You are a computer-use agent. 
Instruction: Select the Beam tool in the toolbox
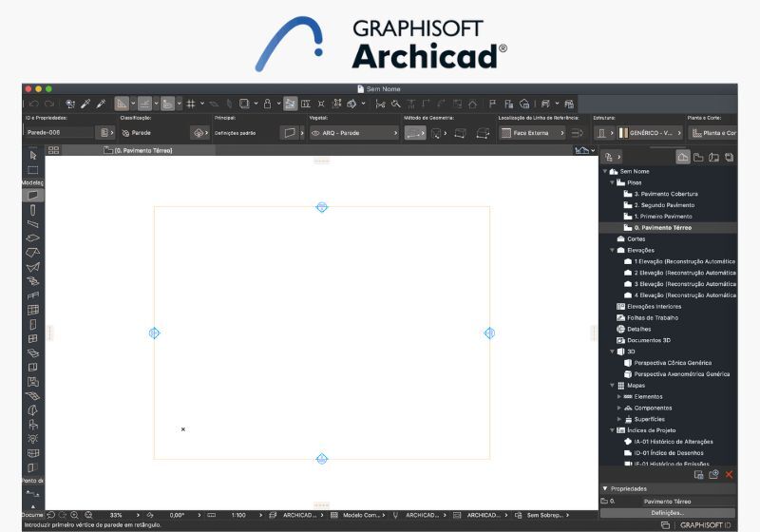click(33, 224)
